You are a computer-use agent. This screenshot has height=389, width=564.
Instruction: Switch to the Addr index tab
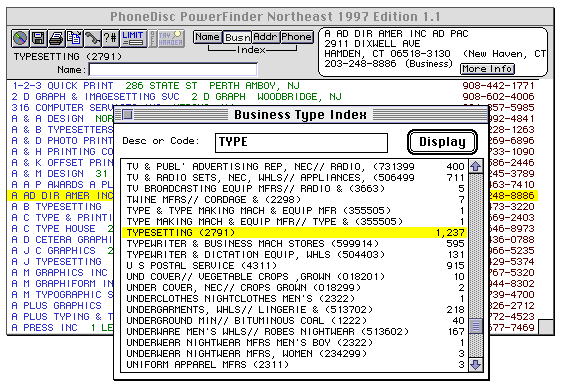pyautogui.click(x=265, y=37)
